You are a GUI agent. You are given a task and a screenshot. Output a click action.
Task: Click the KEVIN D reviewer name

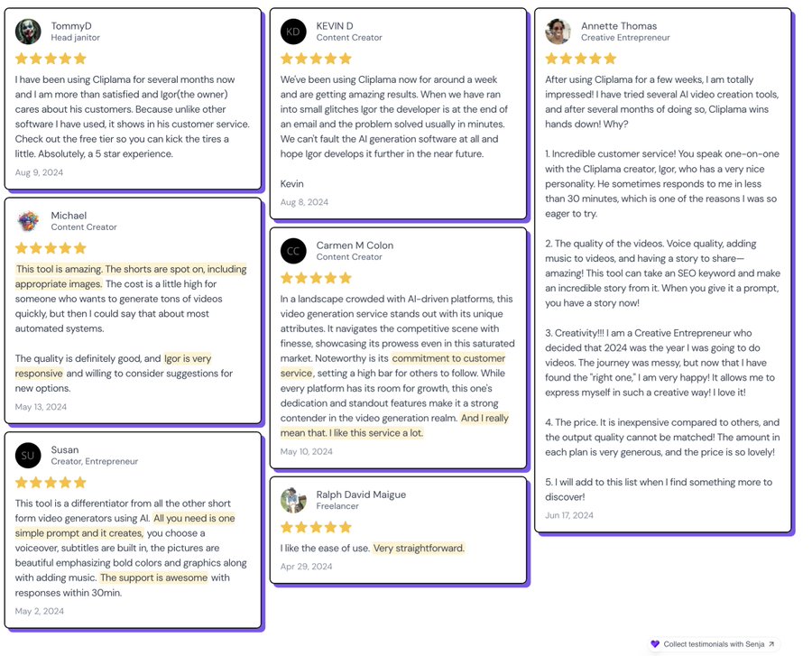[x=335, y=26]
